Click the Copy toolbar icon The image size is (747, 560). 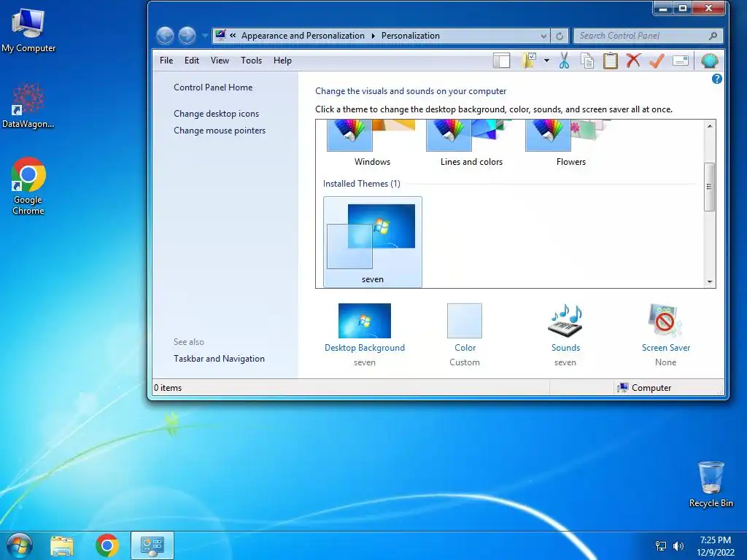click(587, 61)
